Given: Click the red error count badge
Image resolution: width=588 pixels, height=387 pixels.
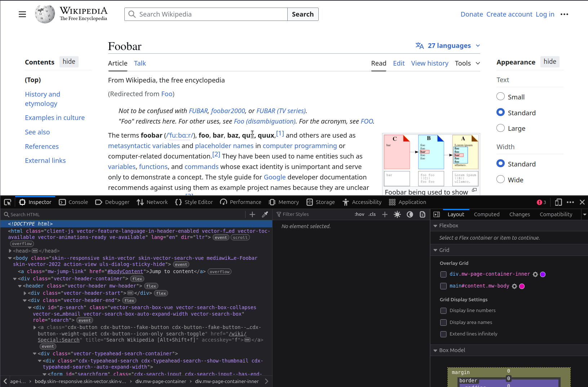Looking at the screenshot, I should point(541,202).
